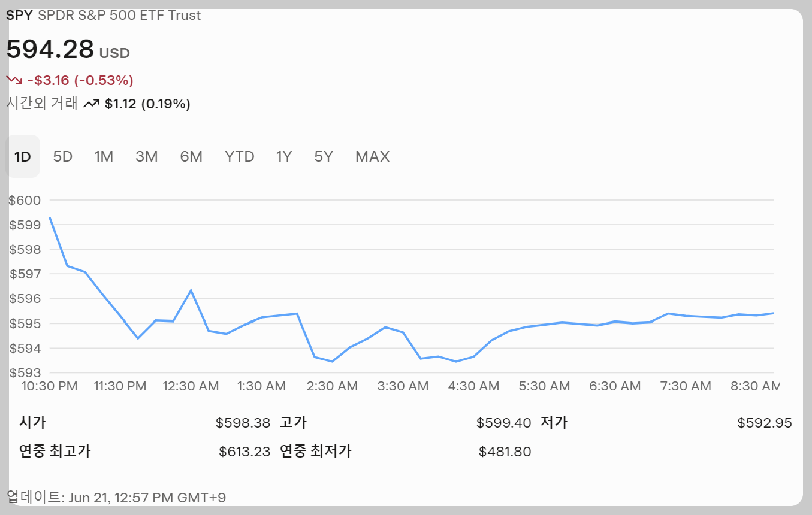Click the 7:30 AM axis label

[686, 386]
